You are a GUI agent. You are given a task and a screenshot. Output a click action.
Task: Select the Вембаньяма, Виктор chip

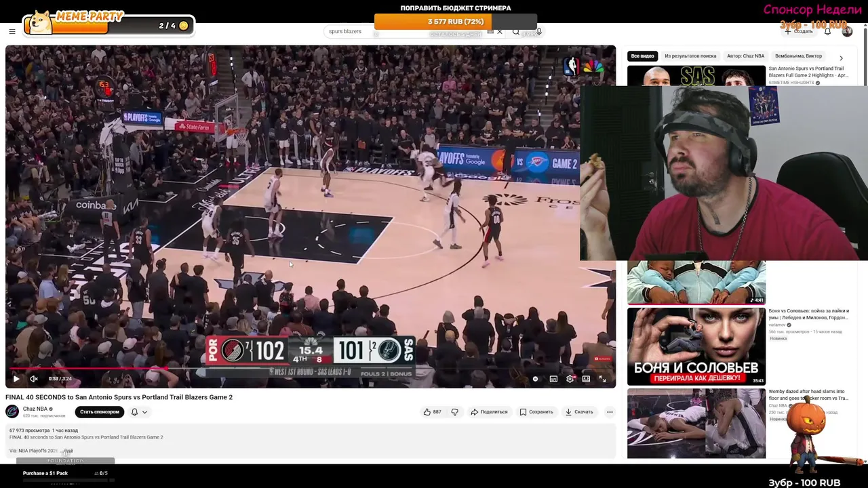tap(798, 56)
